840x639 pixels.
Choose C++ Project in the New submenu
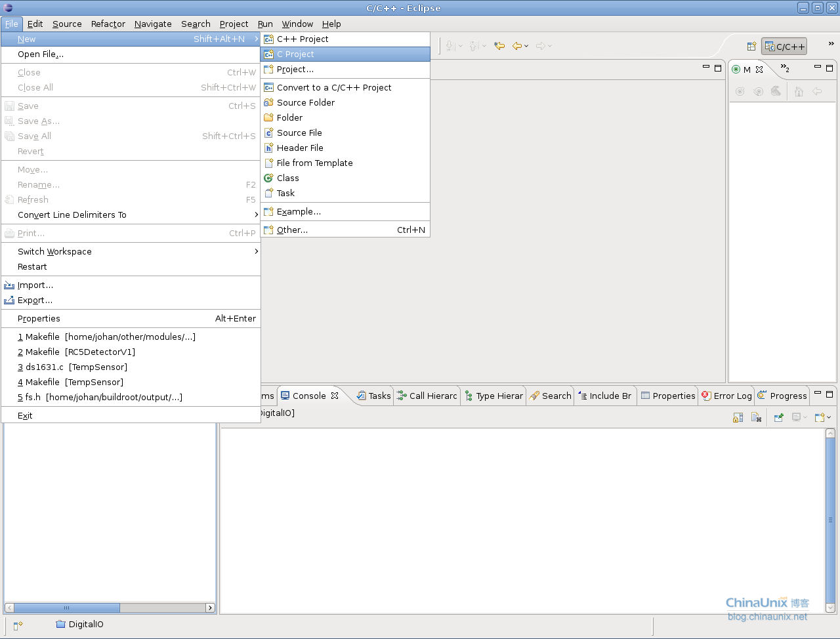[x=345, y=39]
